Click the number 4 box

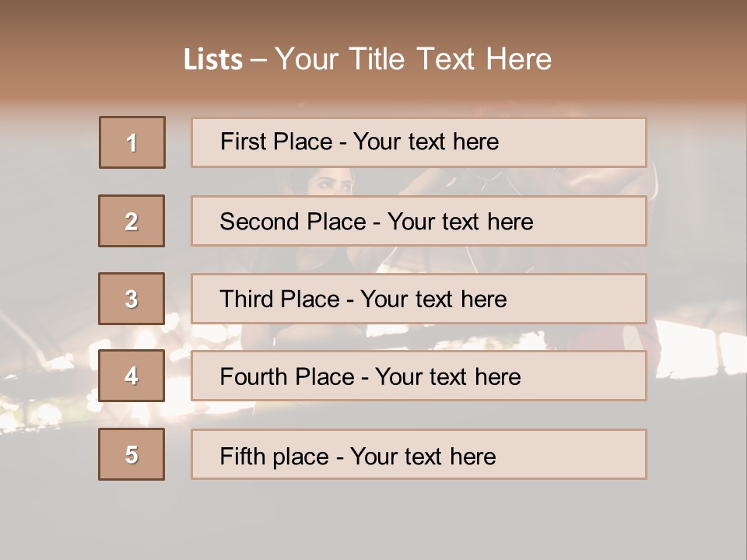pos(132,376)
